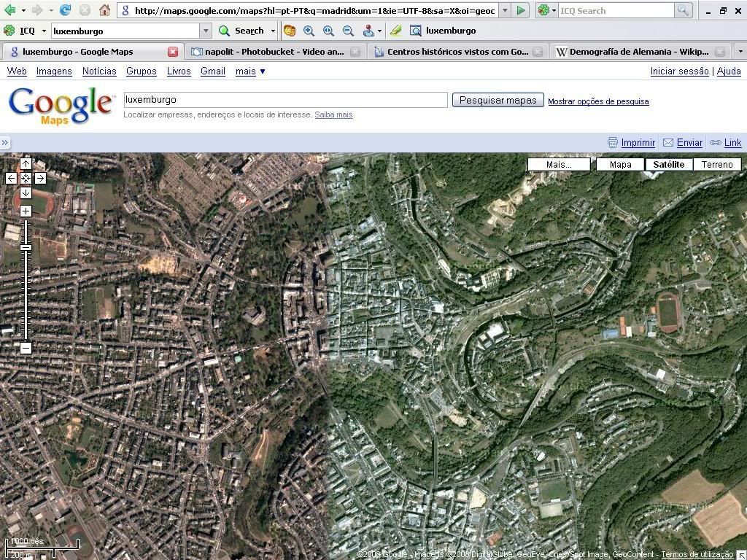Expand the 'mais' Google services menu

[x=250, y=71]
